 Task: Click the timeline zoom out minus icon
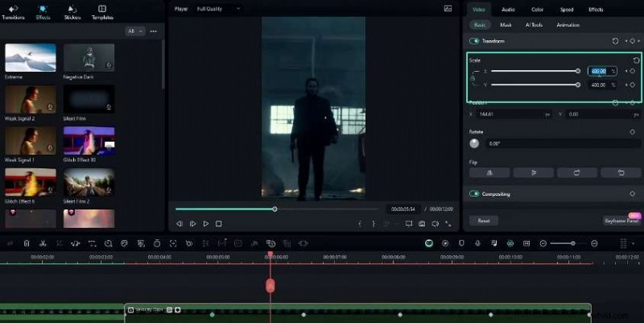(x=543, y=244)
